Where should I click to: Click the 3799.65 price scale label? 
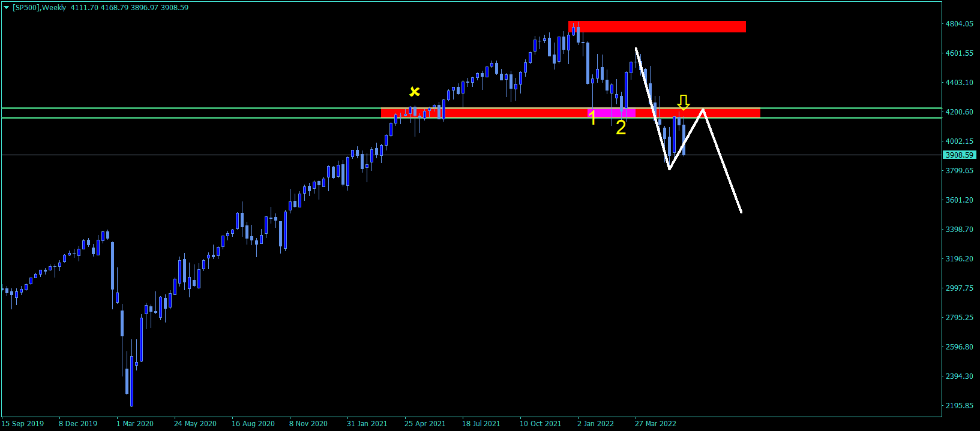click(x=959, y=171)
